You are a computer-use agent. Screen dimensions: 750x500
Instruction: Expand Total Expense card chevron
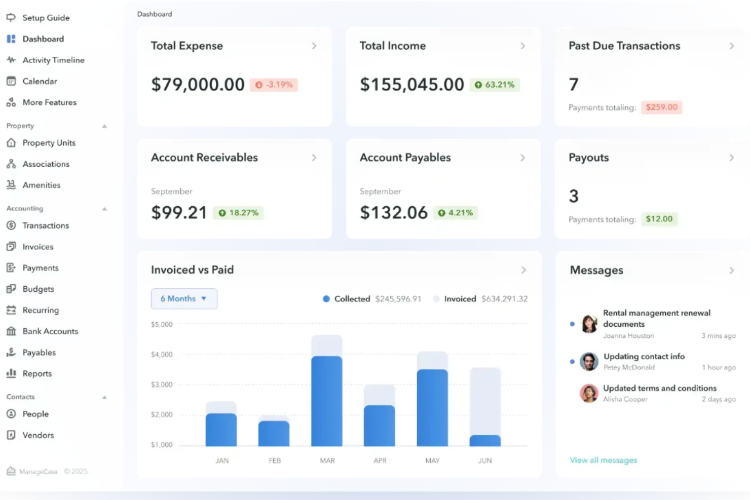click(x=314, y=46)
